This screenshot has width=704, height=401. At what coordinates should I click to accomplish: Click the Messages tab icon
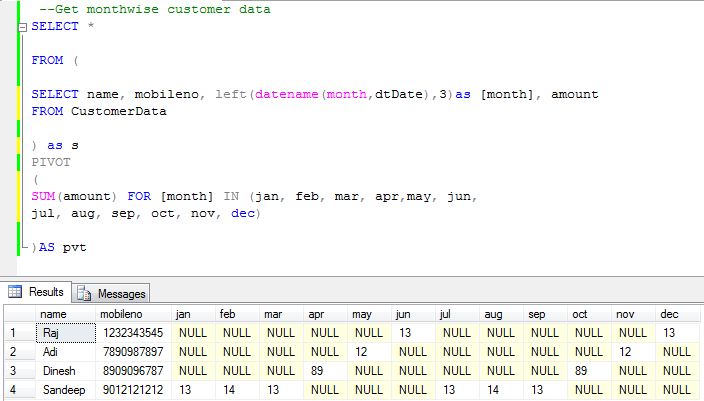(84, 294)
